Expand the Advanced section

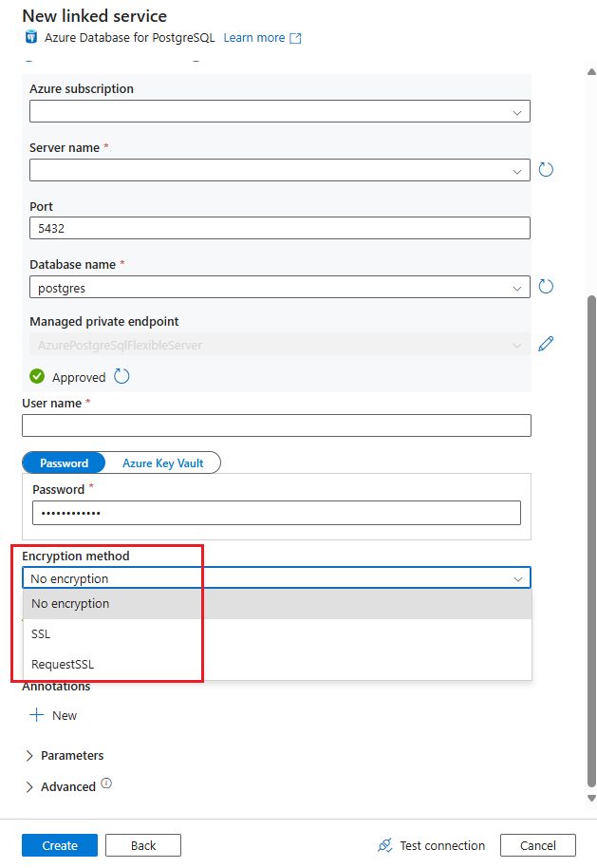pyautogui.click(x=61, y=786)
